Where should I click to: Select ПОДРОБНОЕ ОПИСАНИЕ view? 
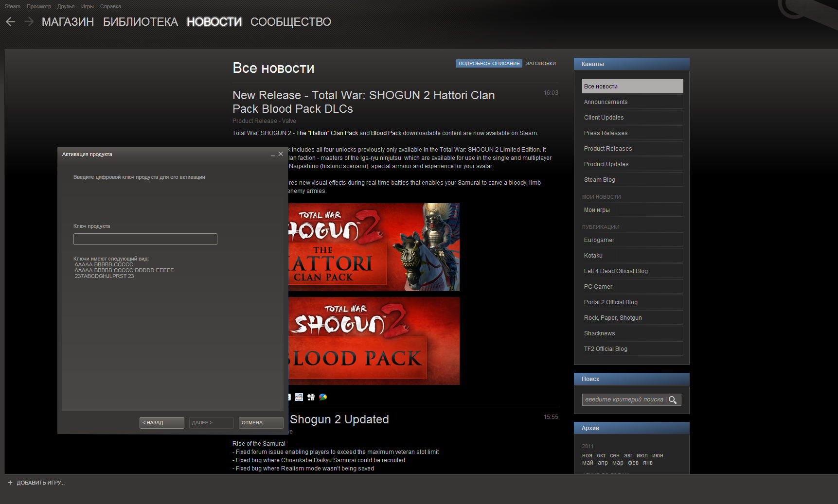[x=489, y=64]
